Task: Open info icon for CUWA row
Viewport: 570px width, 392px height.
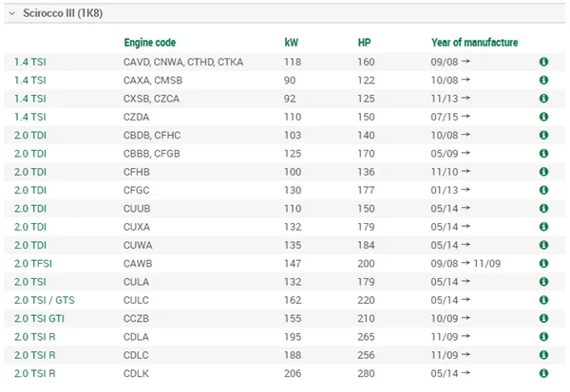Action: coord(543,245)
